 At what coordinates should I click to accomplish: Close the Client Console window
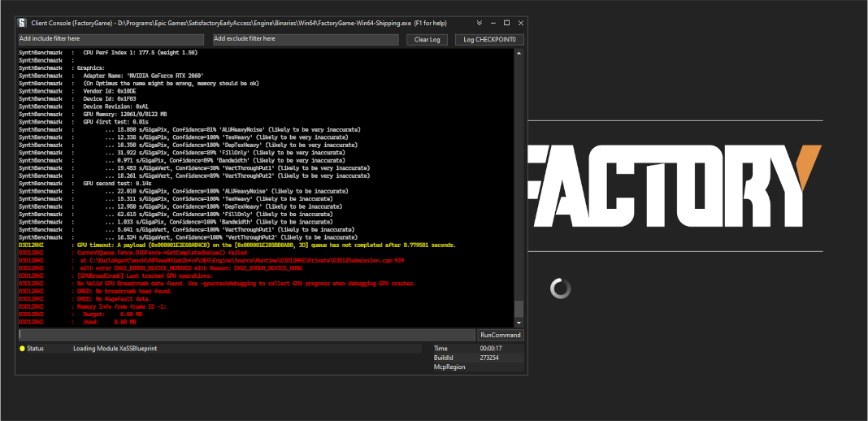tap(520, 24)
